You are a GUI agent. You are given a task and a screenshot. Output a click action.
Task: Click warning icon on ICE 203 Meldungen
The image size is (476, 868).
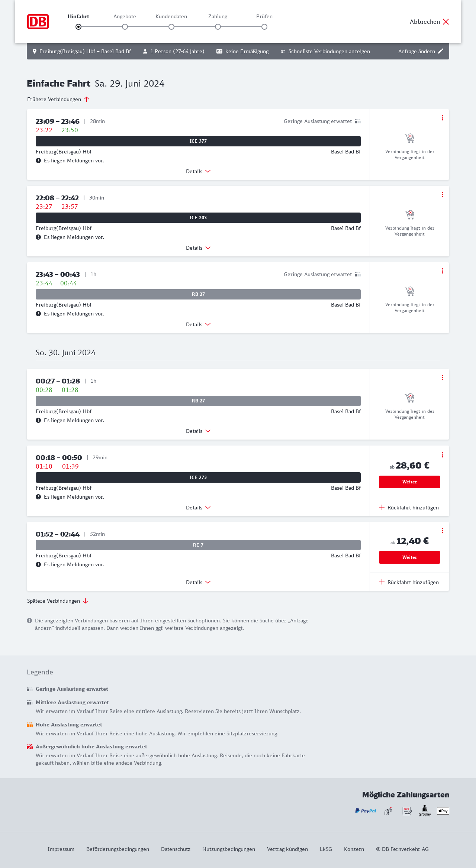click(x=38, y=237)
